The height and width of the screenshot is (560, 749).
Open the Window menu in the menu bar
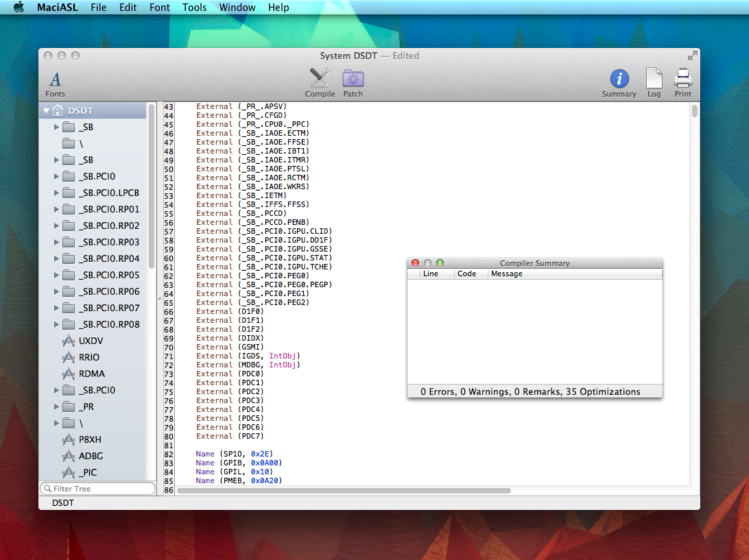coord(237,8)
